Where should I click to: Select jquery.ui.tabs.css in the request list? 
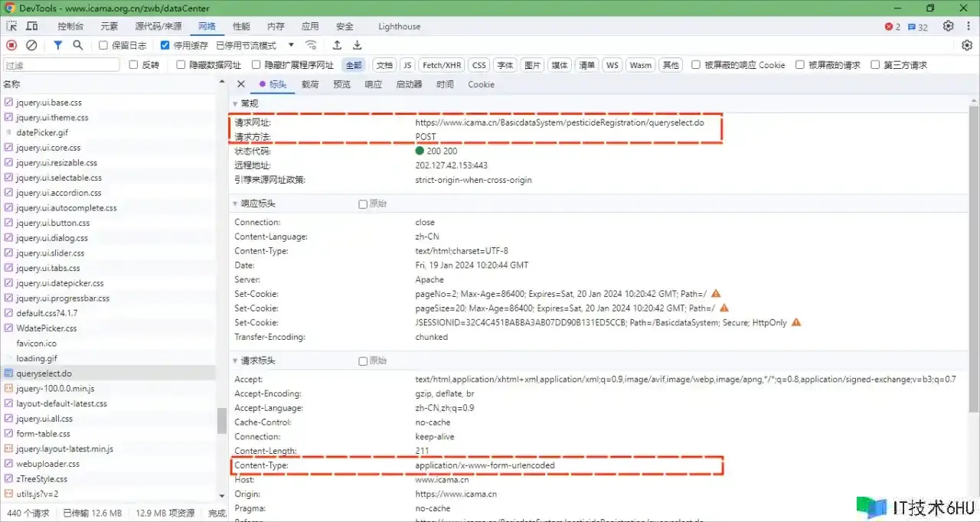(47, 268)
